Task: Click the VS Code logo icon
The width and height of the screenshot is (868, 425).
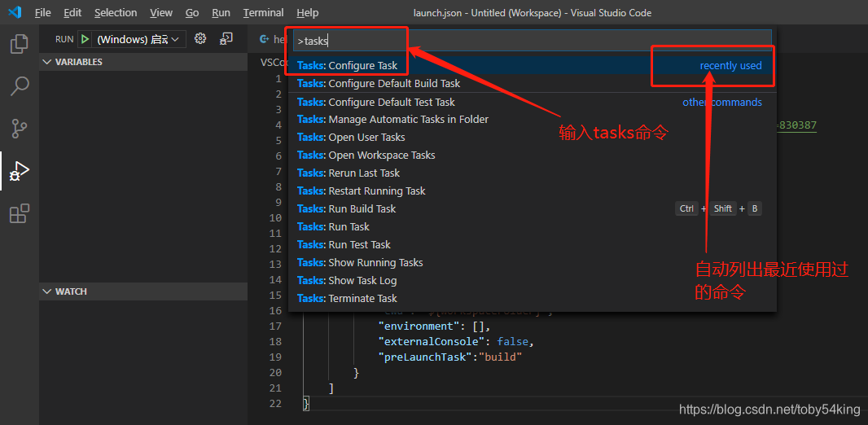Action: tap(15, 12)
